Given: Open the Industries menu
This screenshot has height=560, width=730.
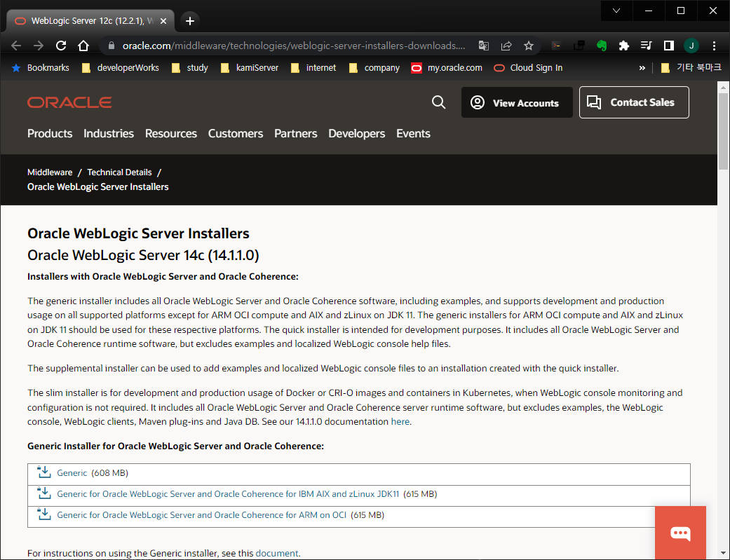Looking at the screenshot, I should coord(109,134).
